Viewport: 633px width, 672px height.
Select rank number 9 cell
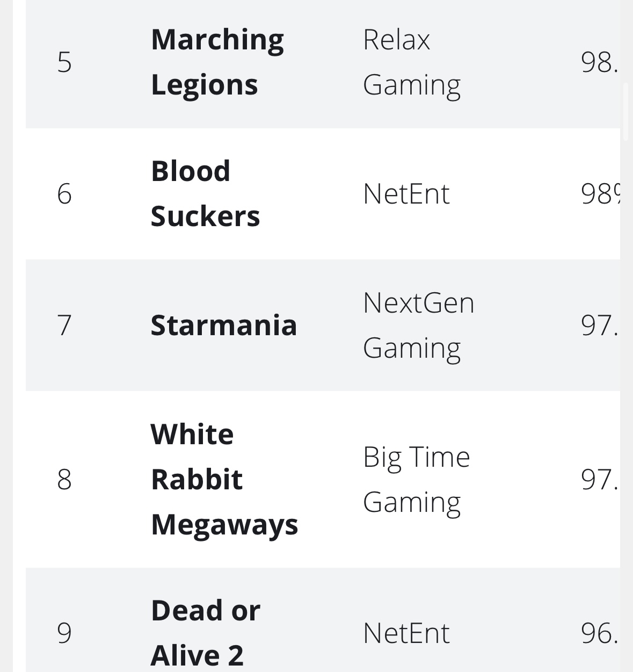(x=64, y=633)
